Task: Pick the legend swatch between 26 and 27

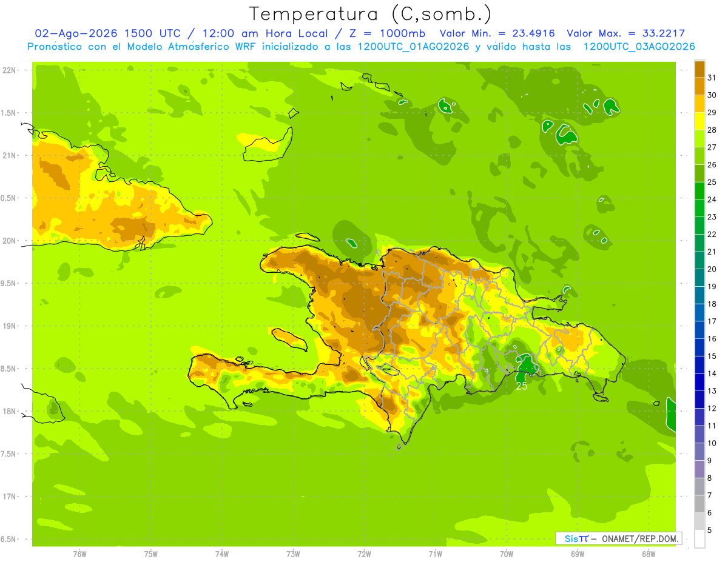Action: pyautogui.click(x=699, y=156)
